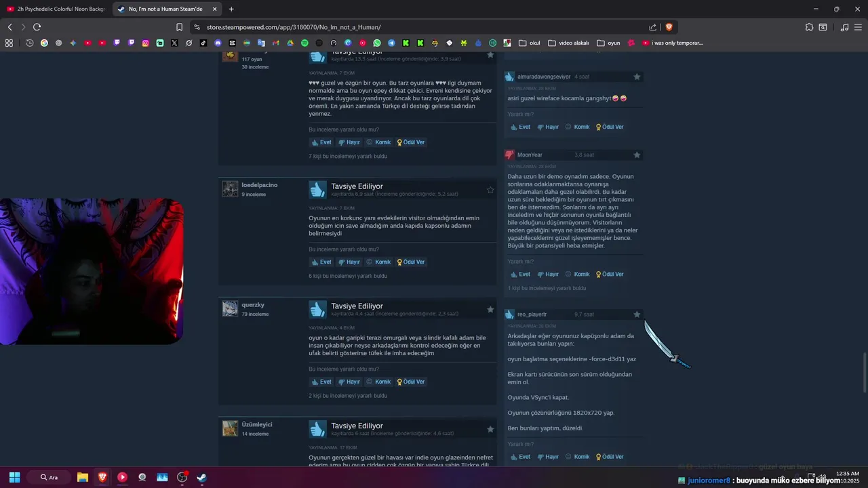Open the 'okul' bookmarks folder
The width and height of the screenshot is (868, 488).
530,43
